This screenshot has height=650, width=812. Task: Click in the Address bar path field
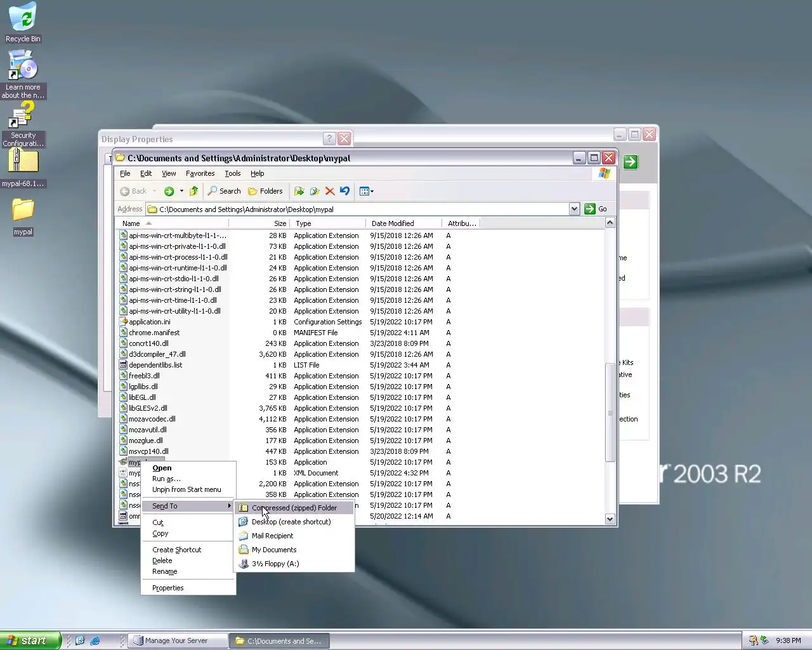(358, 209)
